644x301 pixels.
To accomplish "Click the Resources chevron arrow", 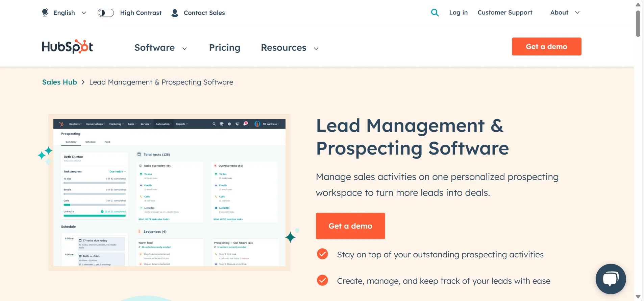I will (x=316, y=49).
